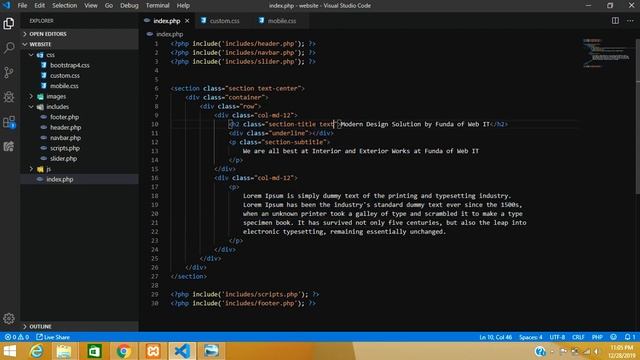
Task: Click the errors and warnings status indicator
Action: point(16,337)
